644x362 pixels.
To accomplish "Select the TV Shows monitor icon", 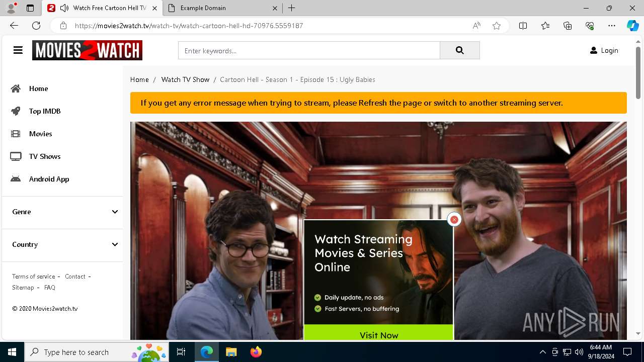I will (16, 156).
